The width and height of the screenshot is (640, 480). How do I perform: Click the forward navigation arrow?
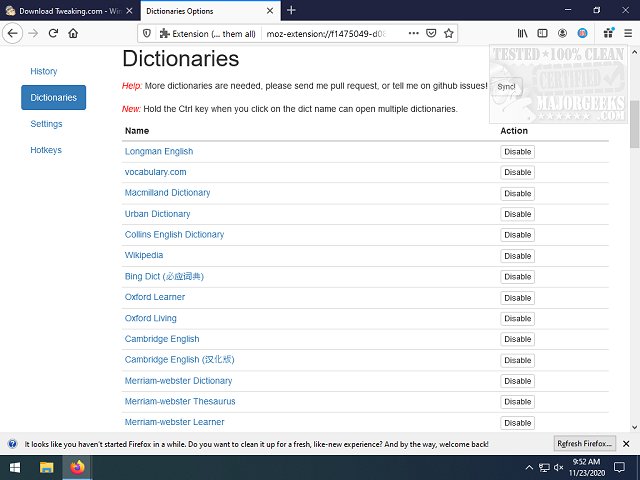tap(33, 33)
